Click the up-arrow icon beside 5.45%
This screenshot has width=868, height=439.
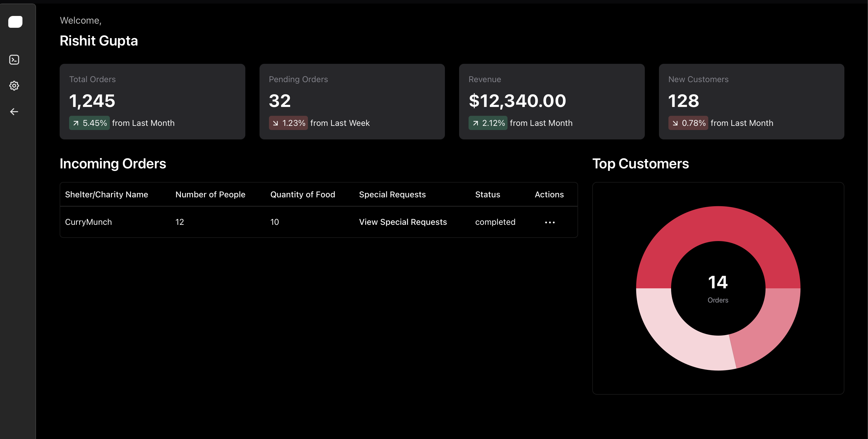(x=76, y=123)
